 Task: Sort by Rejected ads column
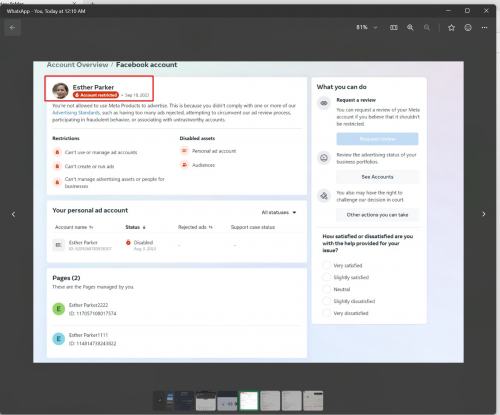[195, 227]
